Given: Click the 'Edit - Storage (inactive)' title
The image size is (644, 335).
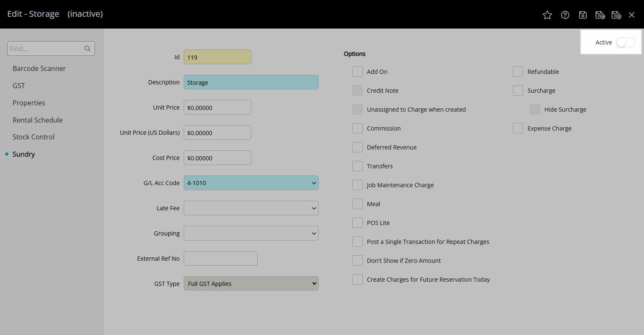Looking at the screenshot, I should [x=55, y=14].
